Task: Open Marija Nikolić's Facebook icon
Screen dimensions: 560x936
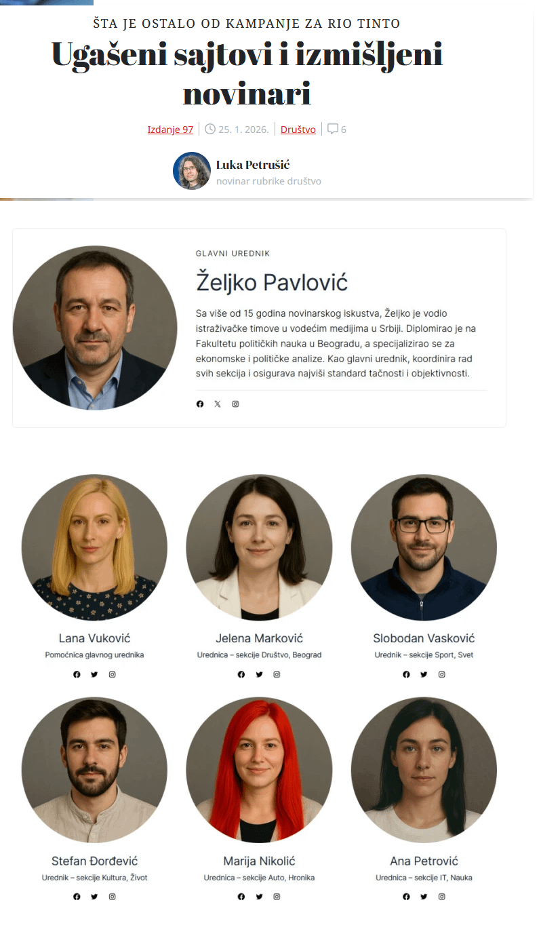Action: pos(241,897)
